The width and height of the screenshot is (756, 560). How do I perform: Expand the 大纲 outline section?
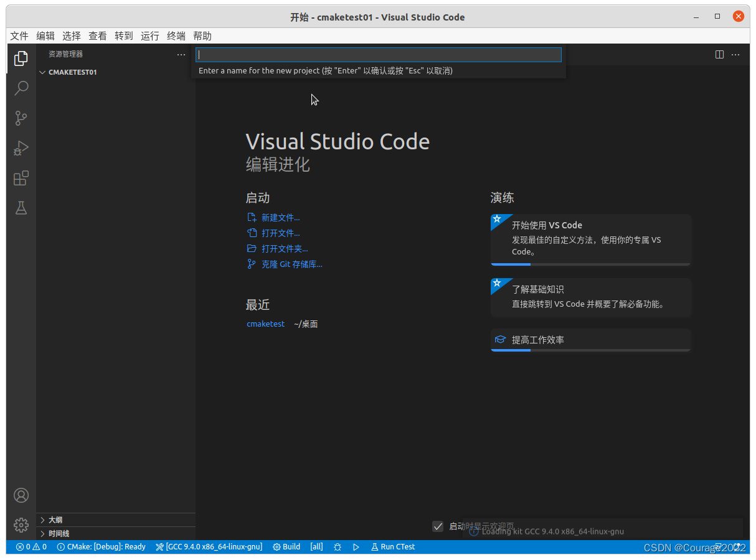116,520
